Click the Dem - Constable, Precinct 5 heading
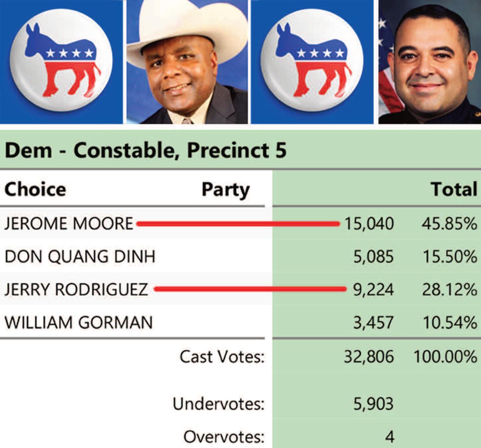Image resolution: width=481 pixels, height=448 pixels. pos(146,150)
